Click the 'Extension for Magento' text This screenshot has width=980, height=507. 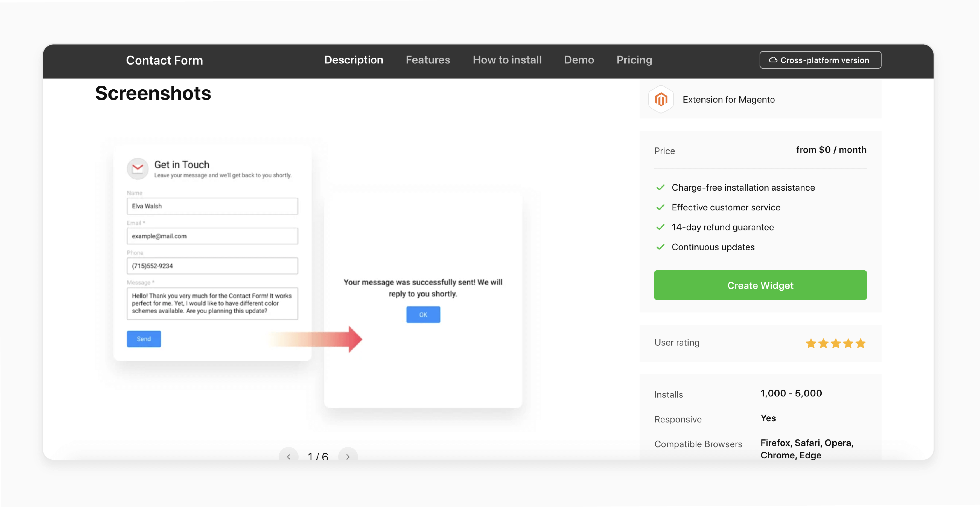(x=728, y=100)
